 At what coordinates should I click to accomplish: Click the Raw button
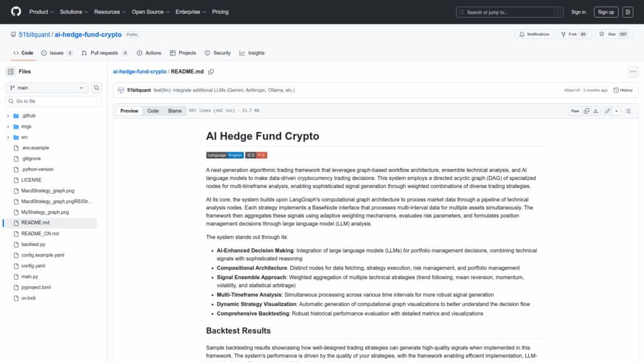coord(575,111)
